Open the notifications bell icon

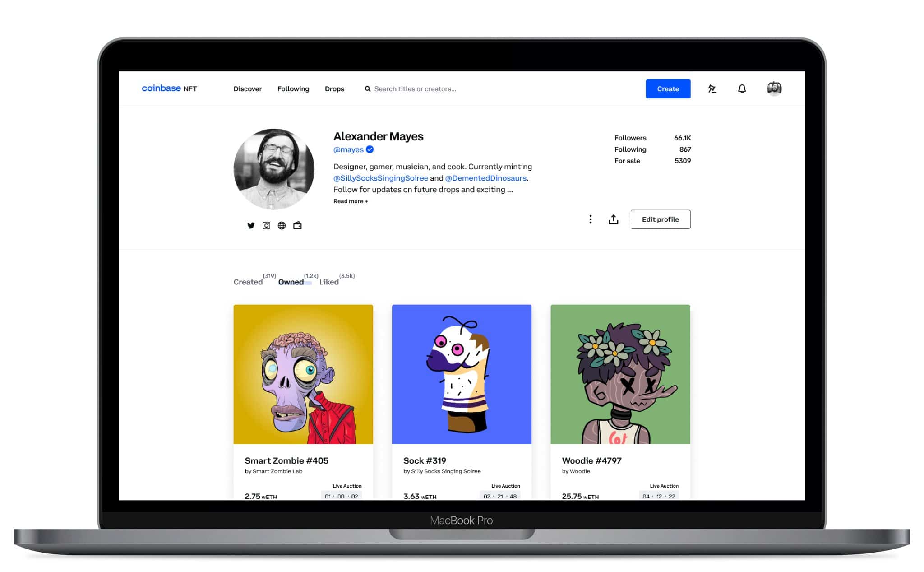(x=742, y=88)
